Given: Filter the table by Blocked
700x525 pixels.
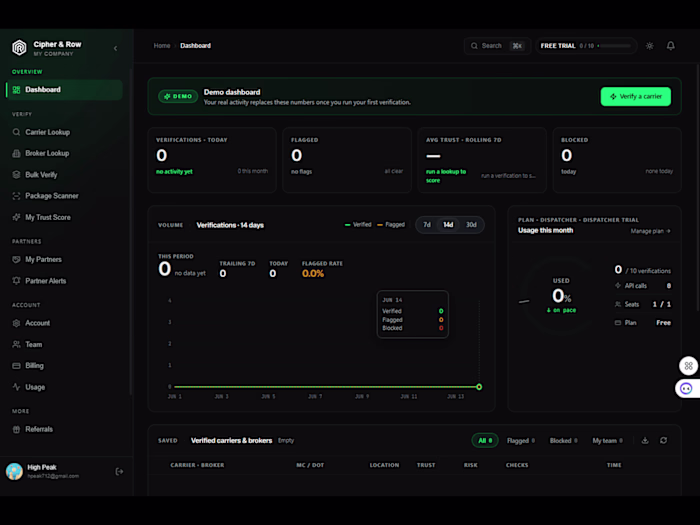Looking at the screenshot, I should (x=563, y=441).
